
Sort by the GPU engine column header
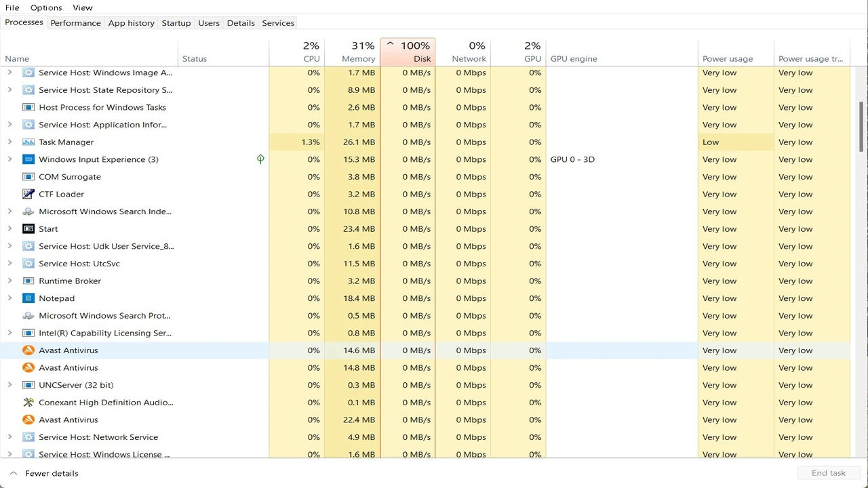[x=622, y=52]
